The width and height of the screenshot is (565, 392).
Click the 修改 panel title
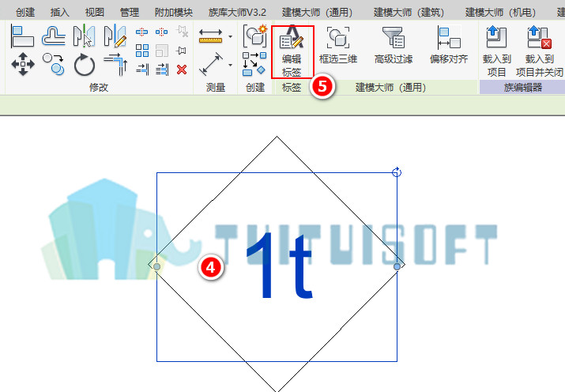tap(99, 88)
